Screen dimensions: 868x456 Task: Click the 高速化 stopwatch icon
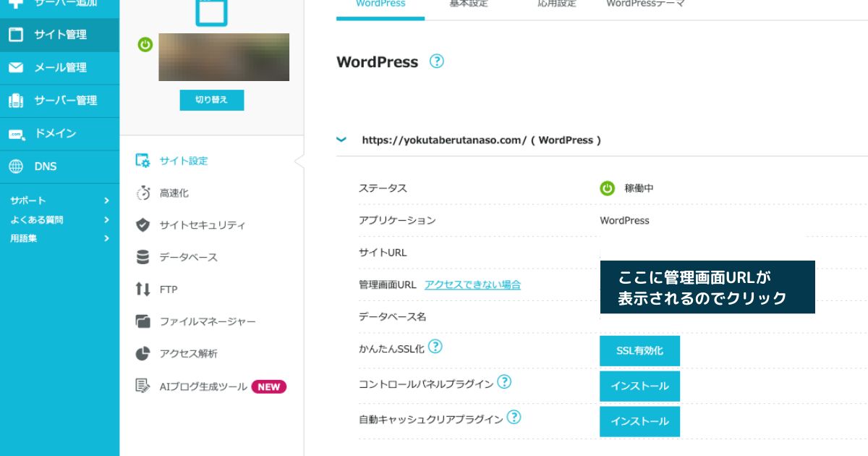pos(142,193)
